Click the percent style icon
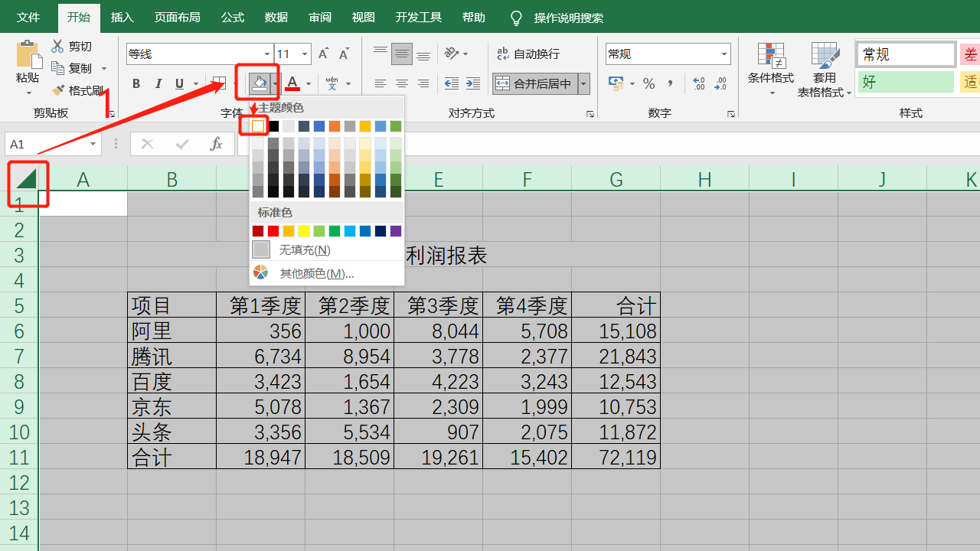The width and height of the screenshot is (980, 551). point(649,83)
